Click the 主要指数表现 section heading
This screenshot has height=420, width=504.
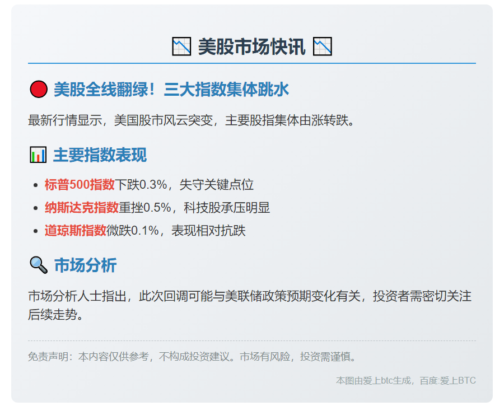100,155
